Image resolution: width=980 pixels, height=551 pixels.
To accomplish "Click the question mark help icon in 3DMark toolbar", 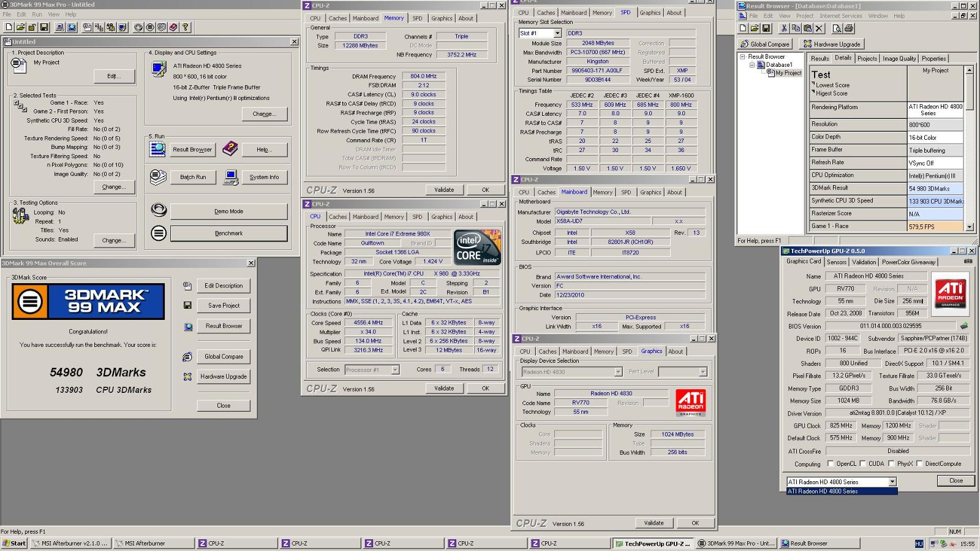I will pyautogui.click(x=185, y=28).
